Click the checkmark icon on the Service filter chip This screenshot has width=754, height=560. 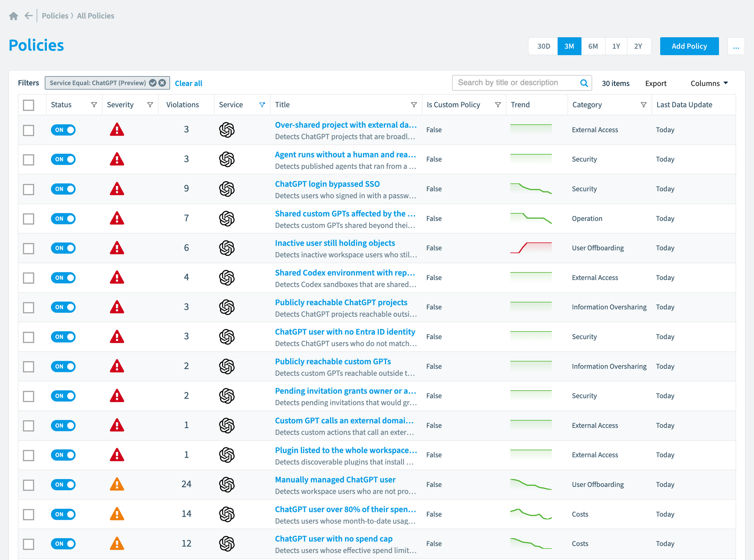point(153,83)
